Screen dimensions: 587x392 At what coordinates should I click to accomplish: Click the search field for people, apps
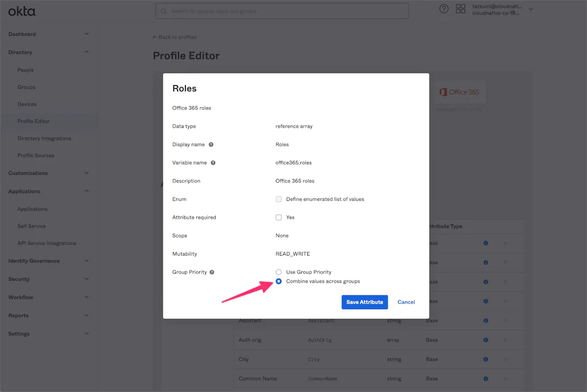click(282, 11)
